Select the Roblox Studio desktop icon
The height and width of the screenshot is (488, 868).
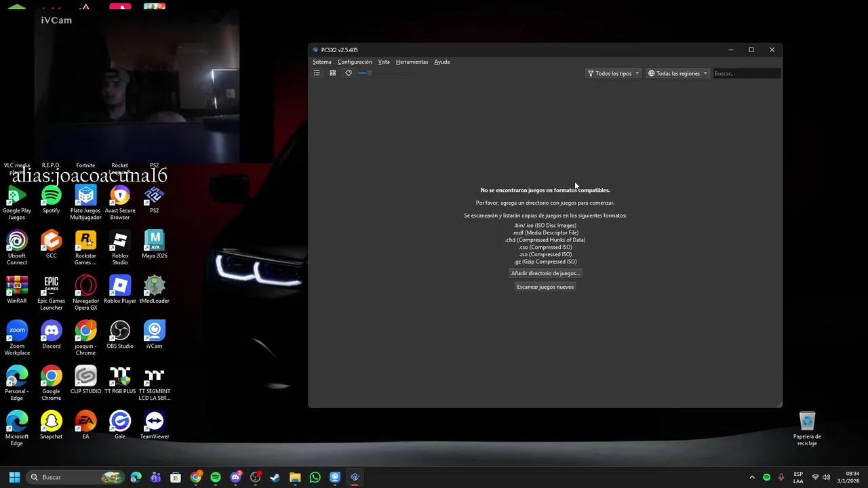pyautogui.click(x=120, y=248)
